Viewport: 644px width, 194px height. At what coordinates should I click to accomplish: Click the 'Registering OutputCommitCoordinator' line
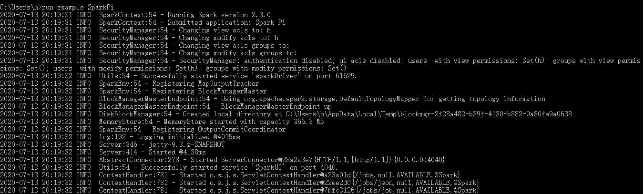coord(143,129)
